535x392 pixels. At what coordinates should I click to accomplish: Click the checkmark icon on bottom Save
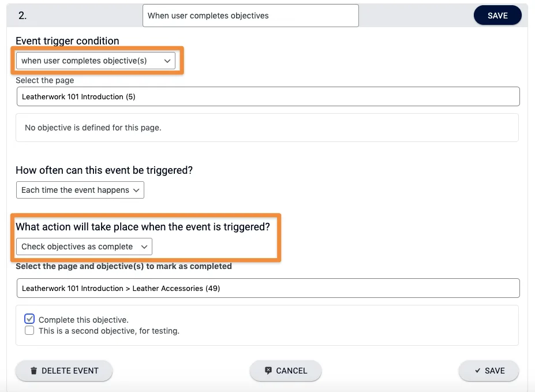tap(477, 371)
